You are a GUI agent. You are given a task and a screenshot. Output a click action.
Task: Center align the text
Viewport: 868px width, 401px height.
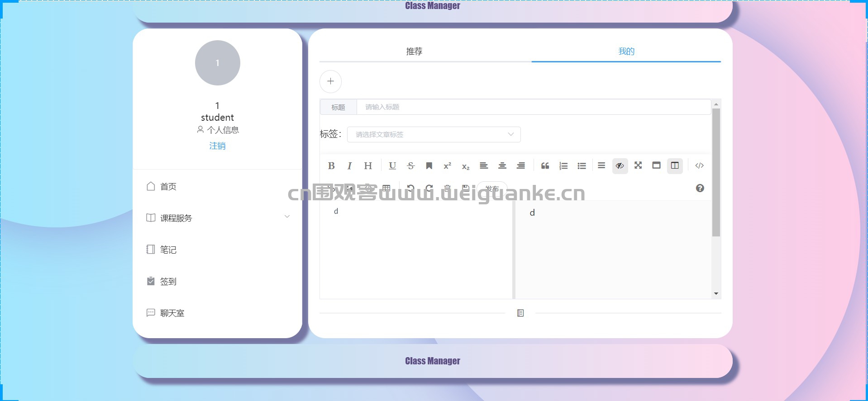502,165
